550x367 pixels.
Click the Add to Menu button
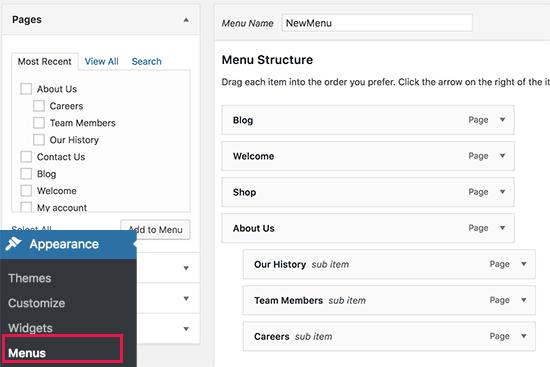pos(155,229)
